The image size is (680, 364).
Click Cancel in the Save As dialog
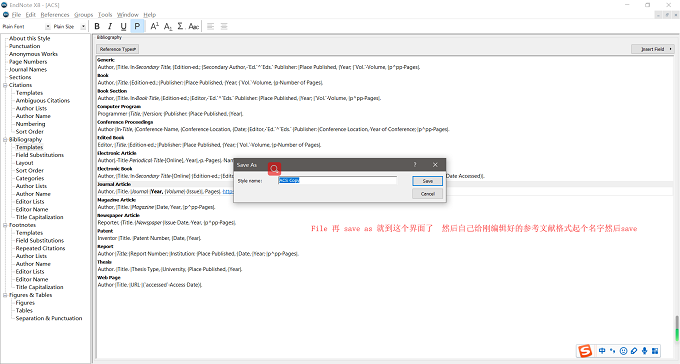(x=428, y=194)
